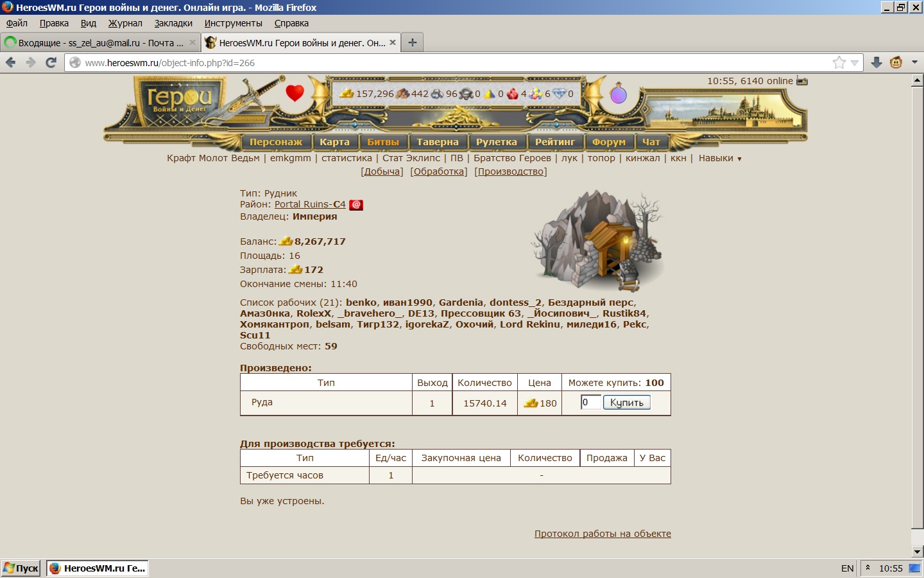Switch to the mail.ru Входящие tab

(x=100, y=42)
